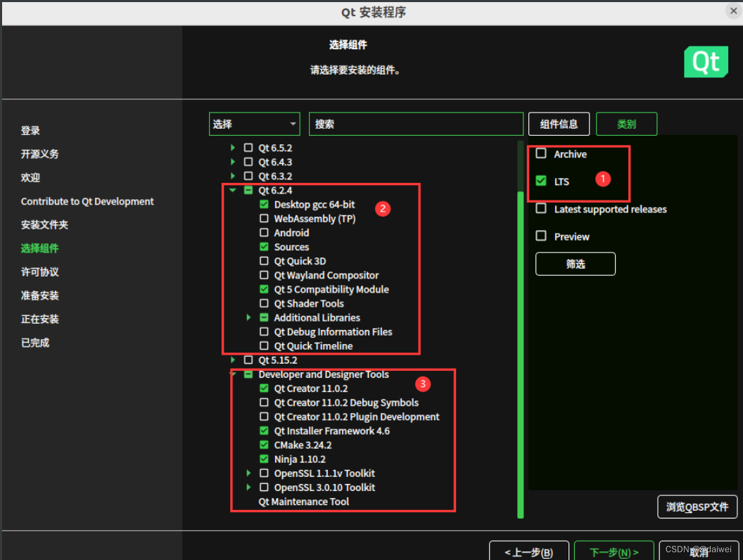Toggle the Qt 6.2.4 partial checkbox
This screenshot has width=743, height=560.
click(x=248, y=190)
